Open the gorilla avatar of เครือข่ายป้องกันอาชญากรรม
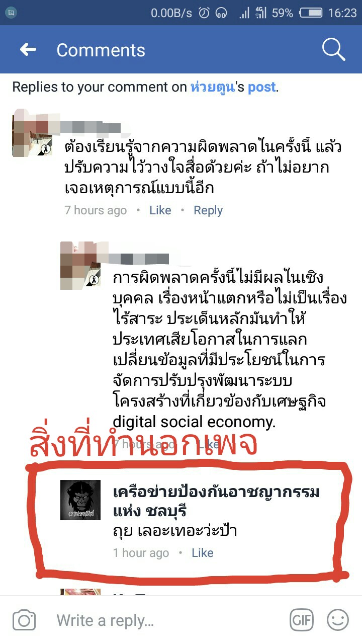 80,500
